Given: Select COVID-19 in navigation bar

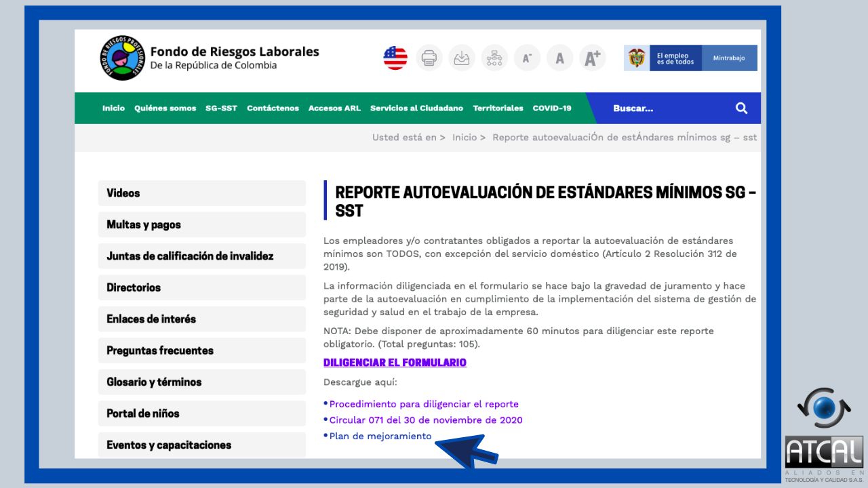Looking at the screenshot, I should pyautogui.click(x=551, y=108).
